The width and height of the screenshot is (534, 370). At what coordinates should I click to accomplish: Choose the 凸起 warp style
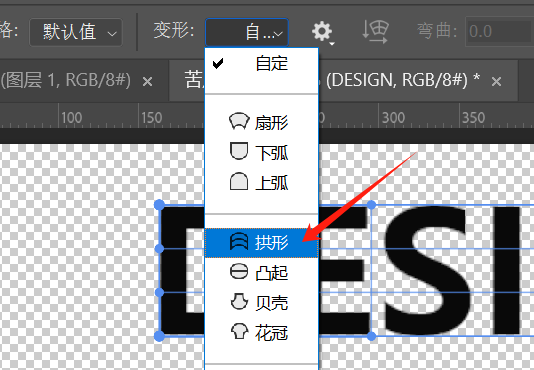click(x=262, y=273)
